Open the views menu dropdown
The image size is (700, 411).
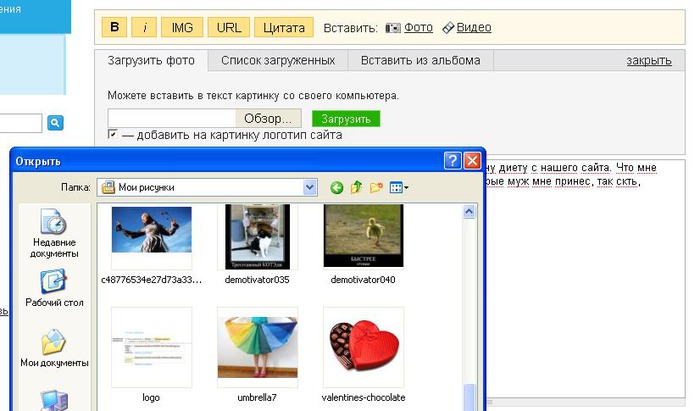(x=399, y=187)
